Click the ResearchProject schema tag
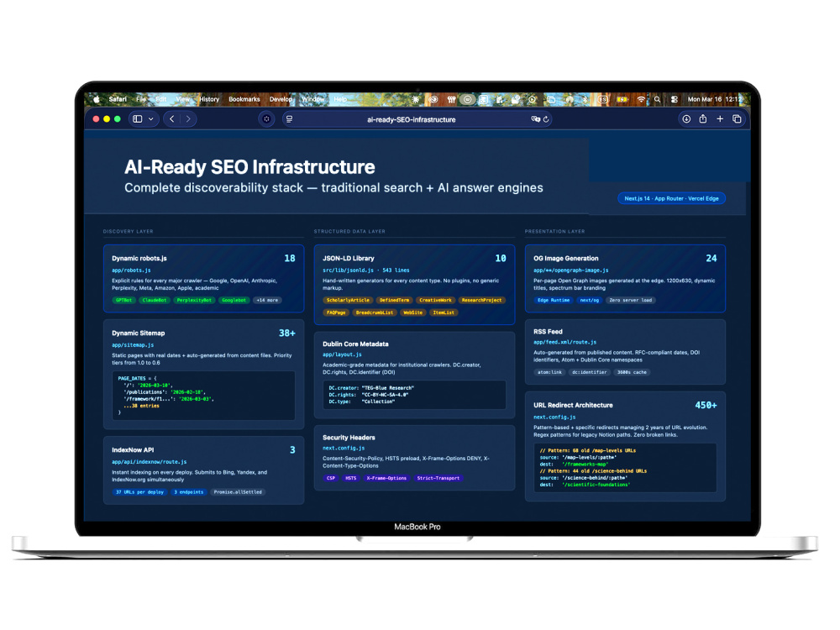Viewport: 840px width, 630px height. click(x=481, y=300)
